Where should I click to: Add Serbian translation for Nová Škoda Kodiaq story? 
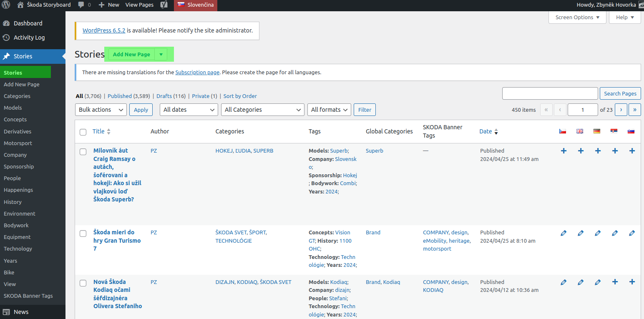pyautogui.click(x=615, y=282)
